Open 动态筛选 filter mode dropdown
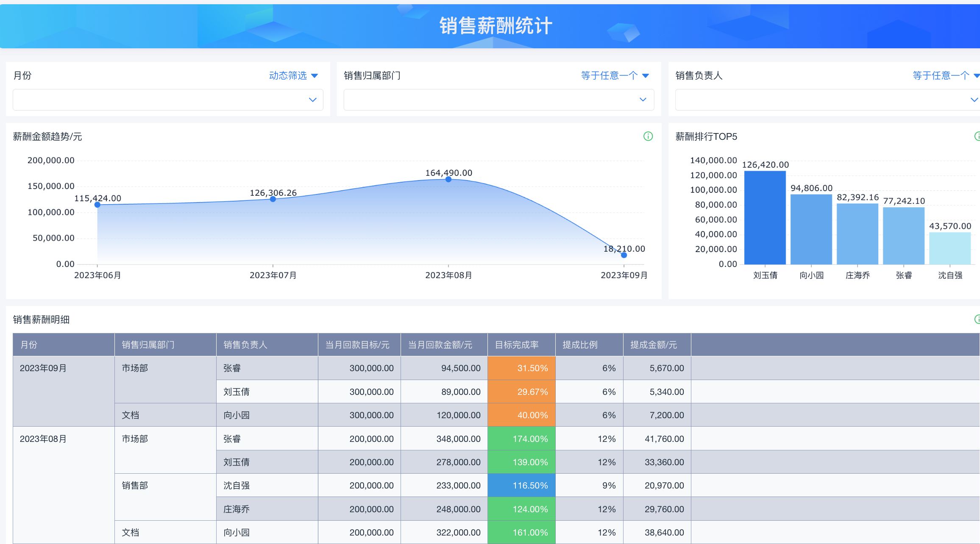Image resolution: width=980 pixels, height=544 pixels. [293, 75]
